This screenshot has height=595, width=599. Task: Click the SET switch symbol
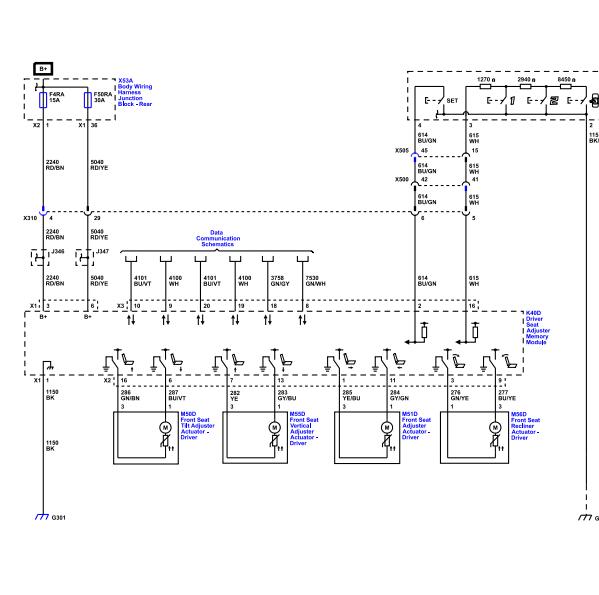(x=436, y=101)
